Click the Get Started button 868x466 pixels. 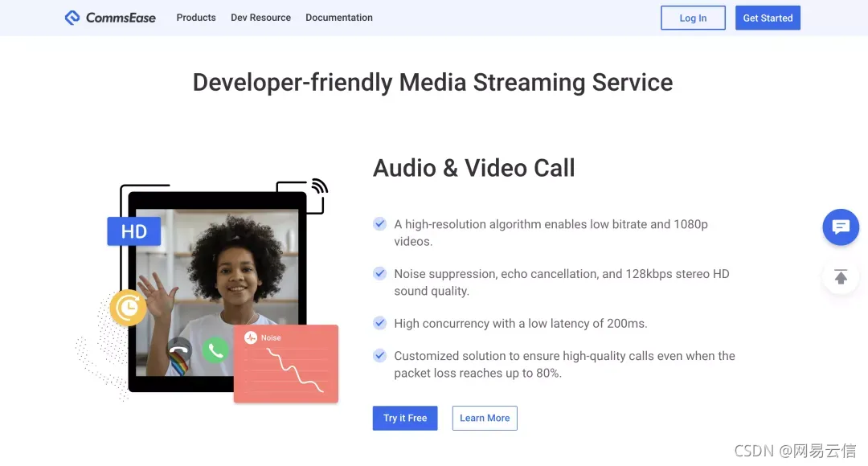(768, 18)
